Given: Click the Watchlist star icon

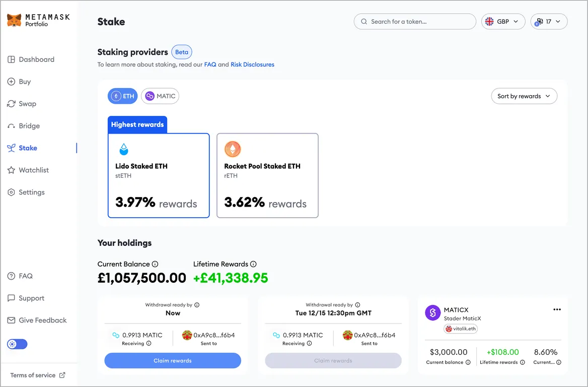Looking at the screenshot, I should point(11,170).
